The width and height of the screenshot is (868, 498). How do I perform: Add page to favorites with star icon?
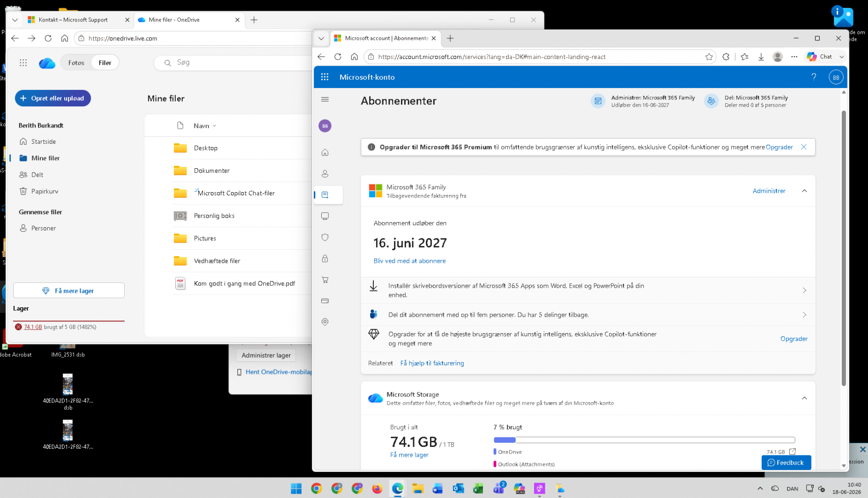tap(709, 57)
